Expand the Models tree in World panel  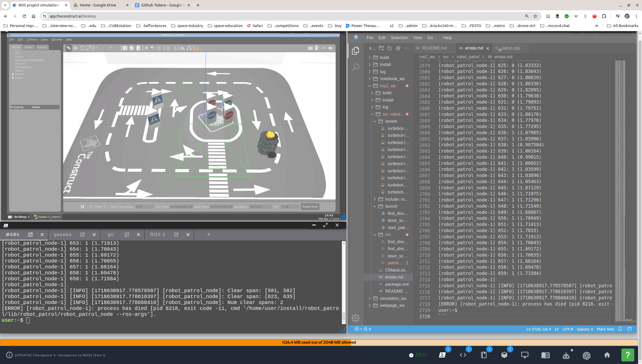13,74
